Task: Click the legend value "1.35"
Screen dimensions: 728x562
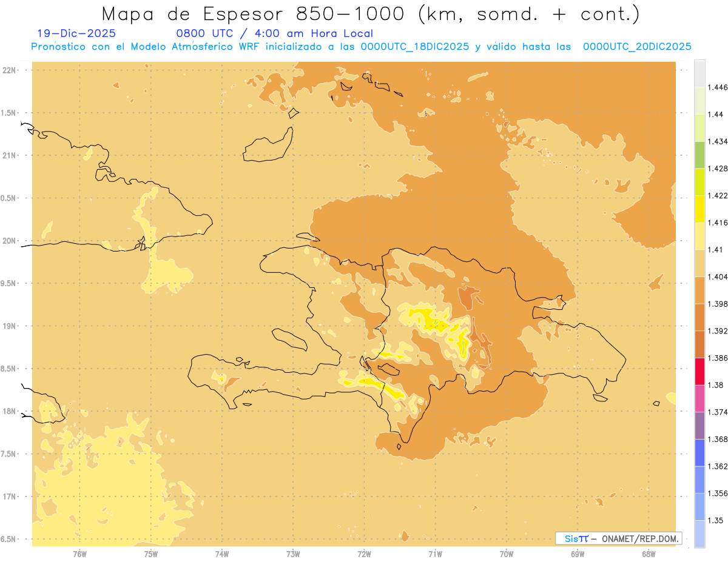Action: click(x=716, y=520)
